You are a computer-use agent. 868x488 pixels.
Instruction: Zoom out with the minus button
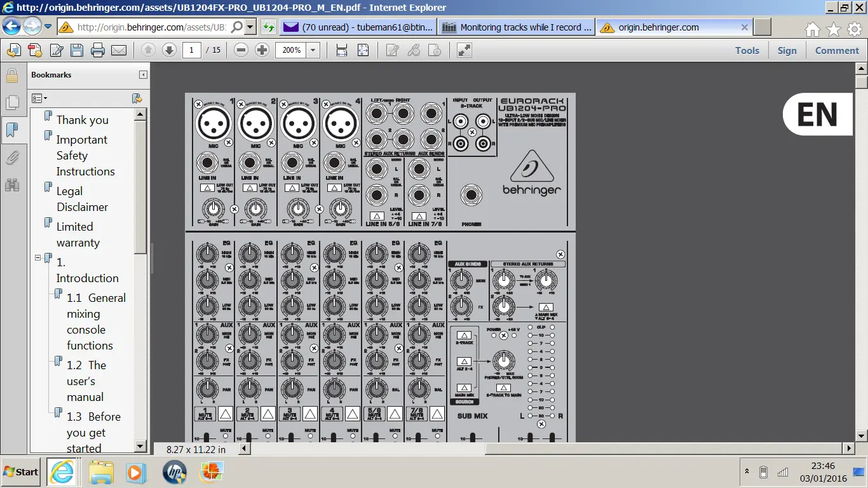[241, 50]
